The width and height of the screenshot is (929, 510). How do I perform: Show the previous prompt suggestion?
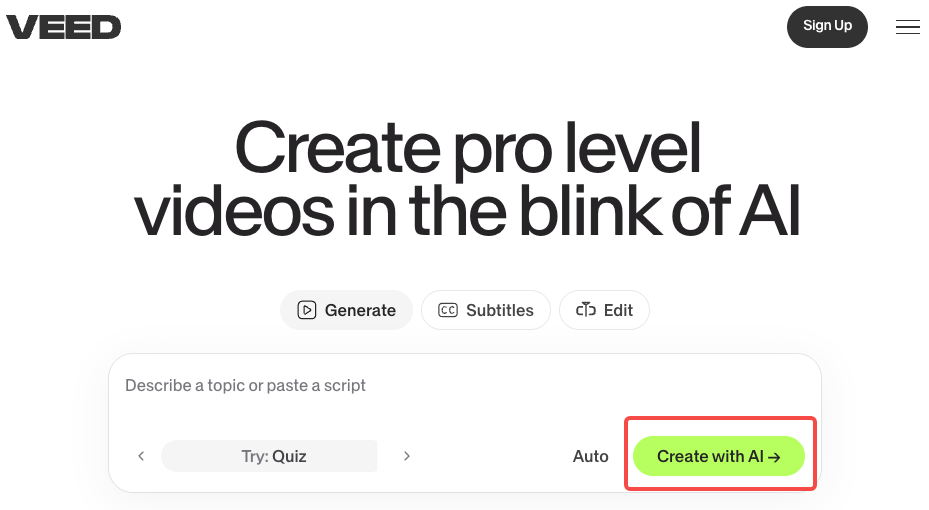pyautogui.click(x=141, y=456)
